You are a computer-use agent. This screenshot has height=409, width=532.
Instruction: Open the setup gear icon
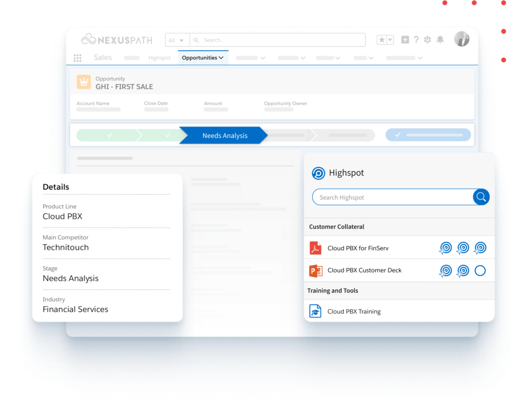(x=428, y=39)
